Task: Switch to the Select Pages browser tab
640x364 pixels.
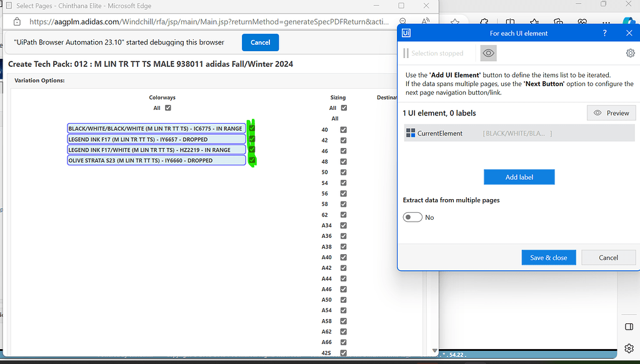Action: coord(75,6)
